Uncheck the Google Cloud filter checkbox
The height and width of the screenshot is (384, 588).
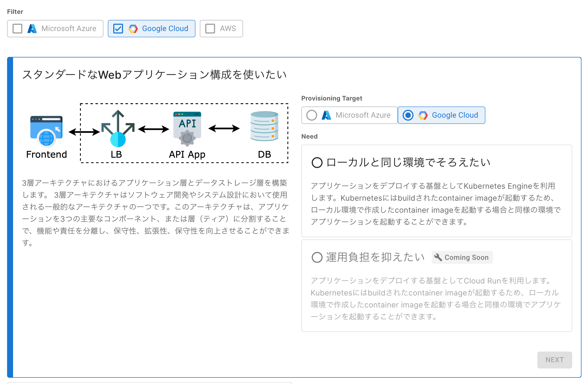pyautogui.click(x=118, y=29)
